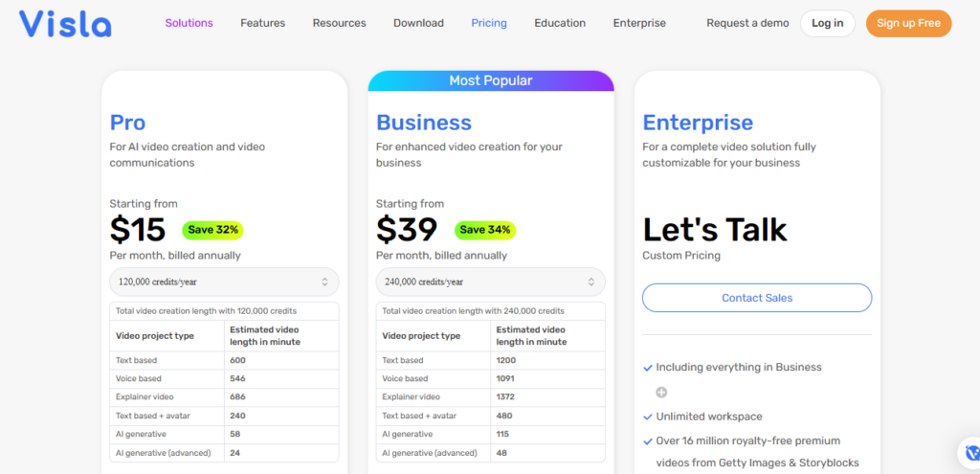Open the Business credits per year dropdown
980x474 pixels.
pyautogui.click(x=490, y=282)
